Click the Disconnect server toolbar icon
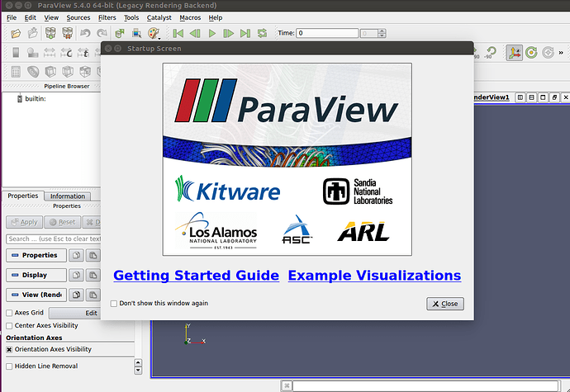Viewport: 570px width, 392px height. point(68,34)
